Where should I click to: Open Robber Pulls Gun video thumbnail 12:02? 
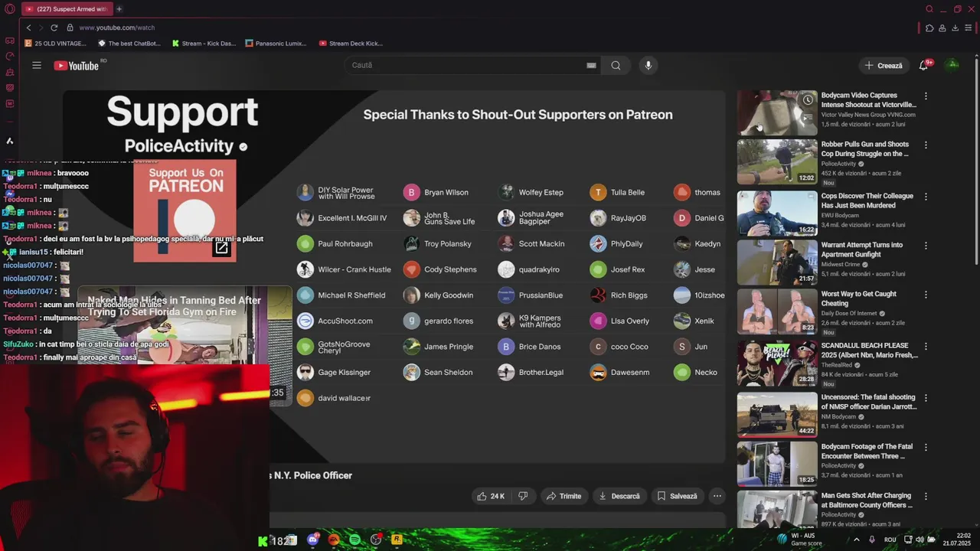coord(777,161)
